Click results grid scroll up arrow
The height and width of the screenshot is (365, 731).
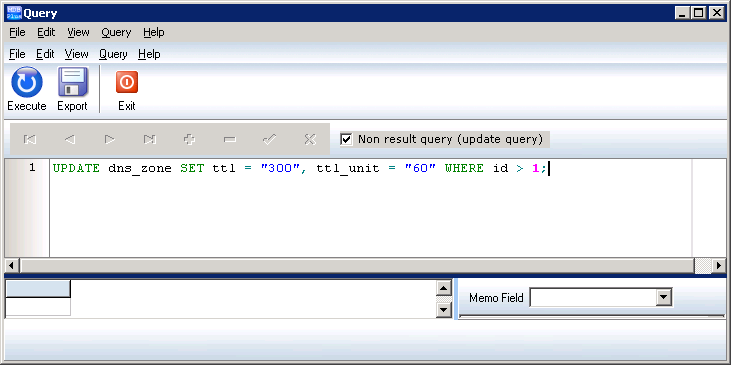(x=444, y=288)
